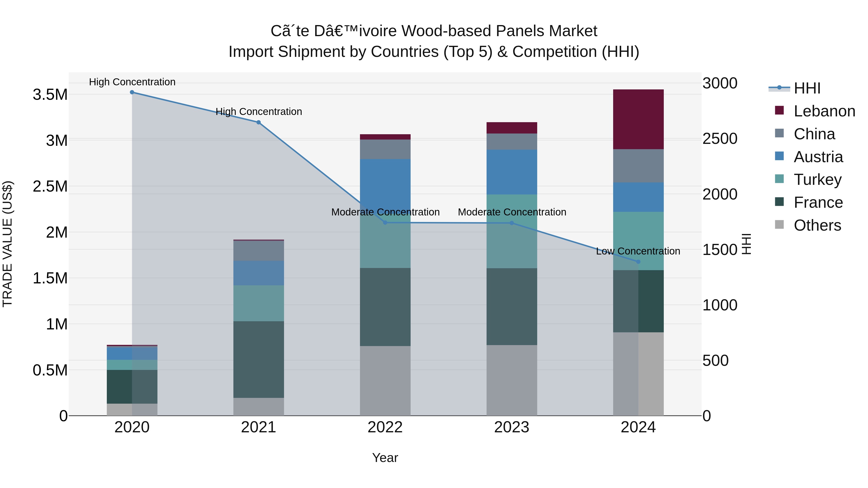Click the 'Low Concentration' annotation
868x488 pixels.
(x=638, y=251)
